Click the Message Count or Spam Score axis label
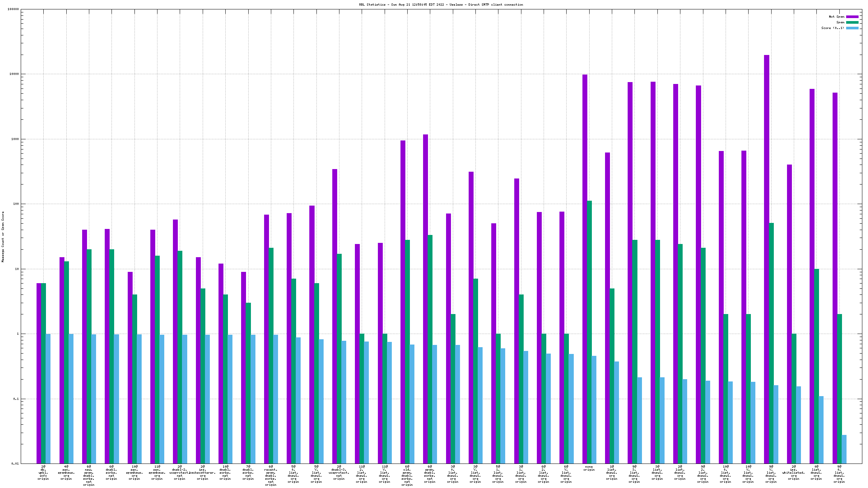The height and width of the screenshot is (488, 868). [x=3, y=236]
